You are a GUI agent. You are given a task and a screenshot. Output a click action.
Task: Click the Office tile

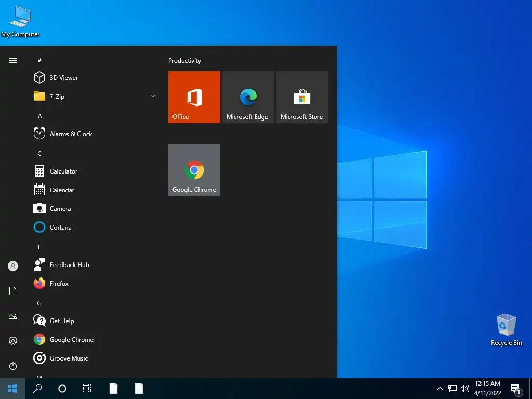[x=194, y=97]
